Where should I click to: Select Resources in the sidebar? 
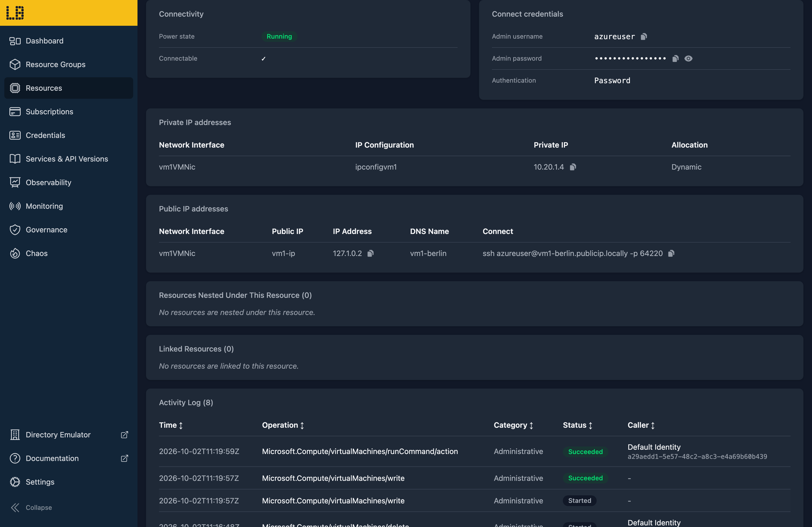tap(68, 88)
